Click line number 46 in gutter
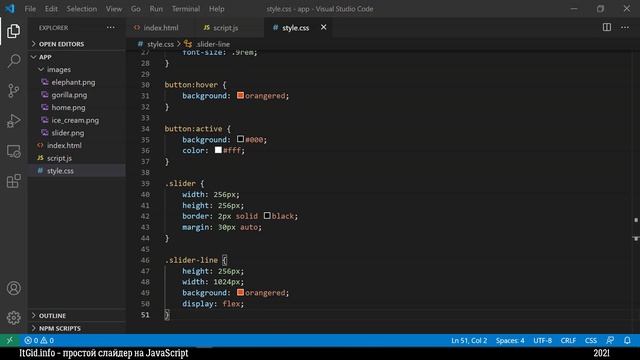Screen dimensions: 640x360 tap(145, 260)
